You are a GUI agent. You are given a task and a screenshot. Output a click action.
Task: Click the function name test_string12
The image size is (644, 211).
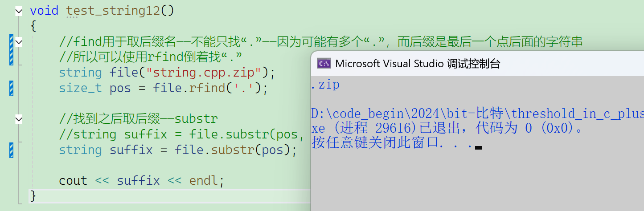tap(113, 11)
